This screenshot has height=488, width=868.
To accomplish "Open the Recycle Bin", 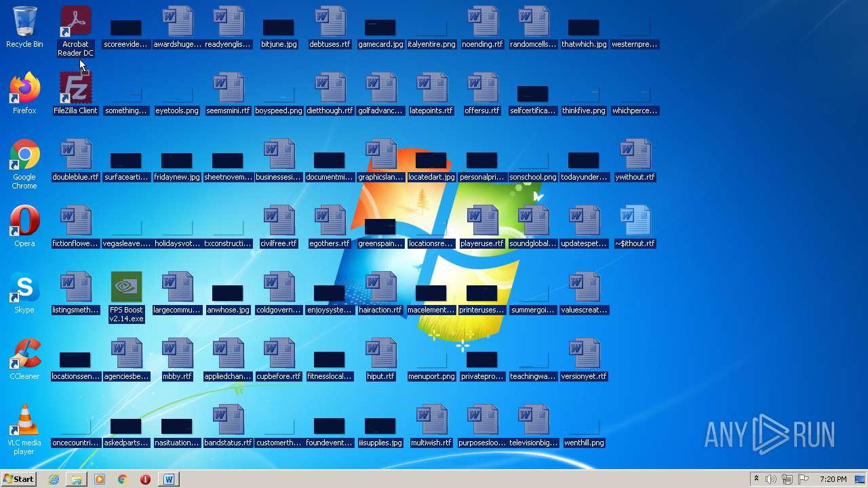I will [24, 28].
